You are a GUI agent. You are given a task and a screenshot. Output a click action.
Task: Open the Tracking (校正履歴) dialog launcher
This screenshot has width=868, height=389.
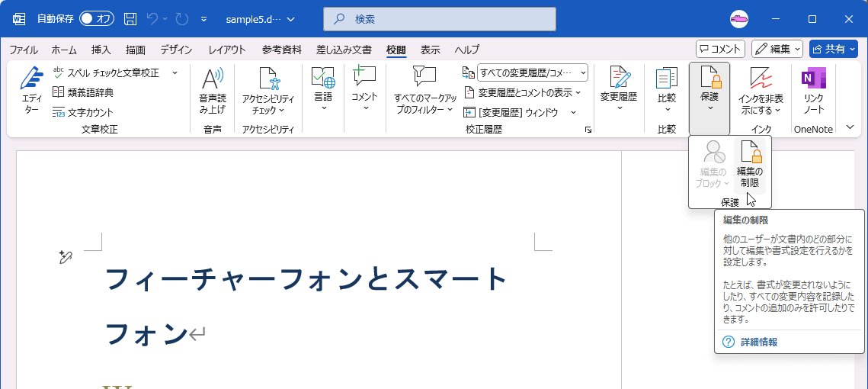[588, 130]
